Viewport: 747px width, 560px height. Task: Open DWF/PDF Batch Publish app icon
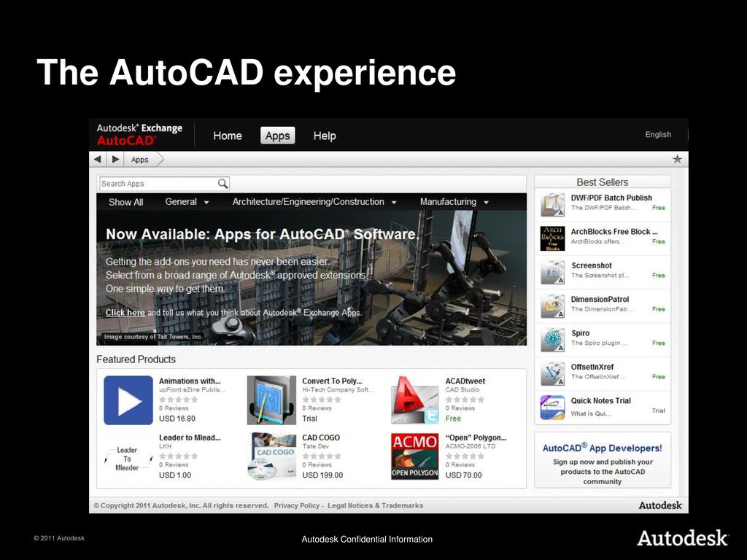click(x=553, y=205)
